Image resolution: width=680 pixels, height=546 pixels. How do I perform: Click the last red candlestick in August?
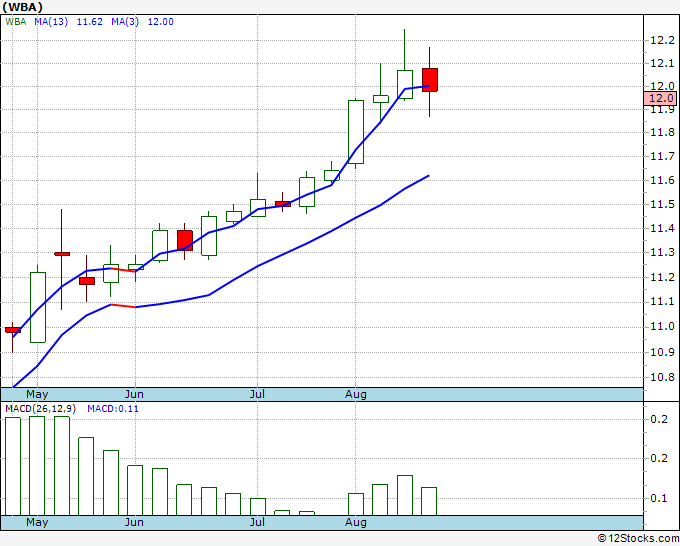(x=430, y=80)
